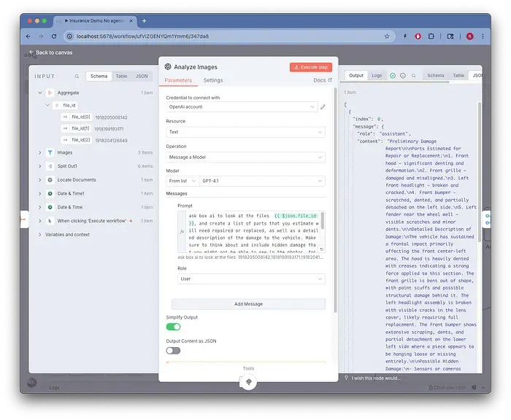The width and height of the screenshot is (511, 420).
Task: Switch output view to Schema tab
Action: click(x=436, y=76)
